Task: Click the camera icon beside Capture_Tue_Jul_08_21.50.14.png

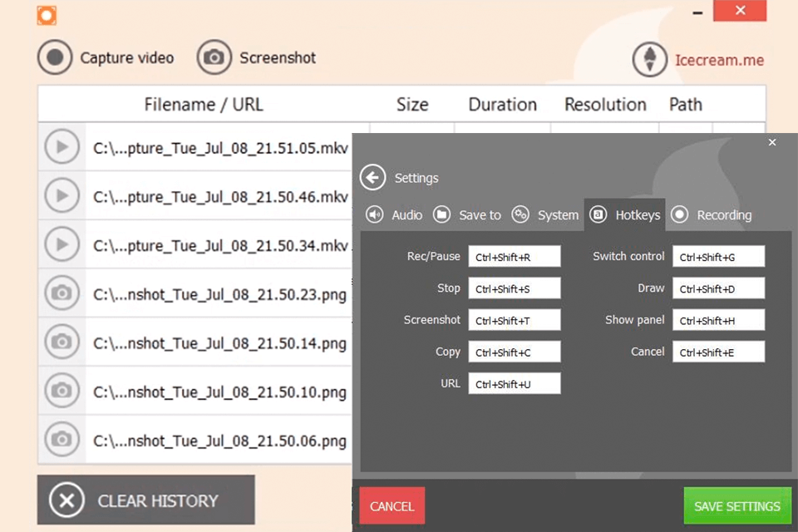Action: click(61, 342)
